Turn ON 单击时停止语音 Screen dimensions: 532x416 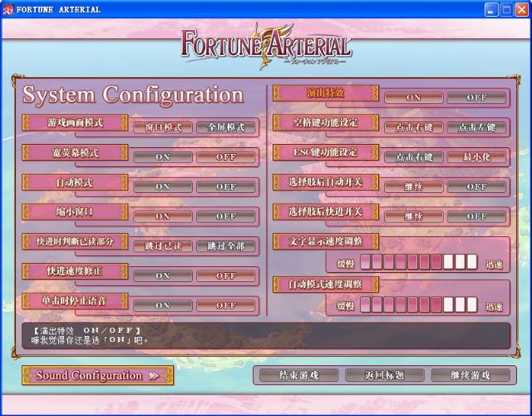click(x=163, y=305)
